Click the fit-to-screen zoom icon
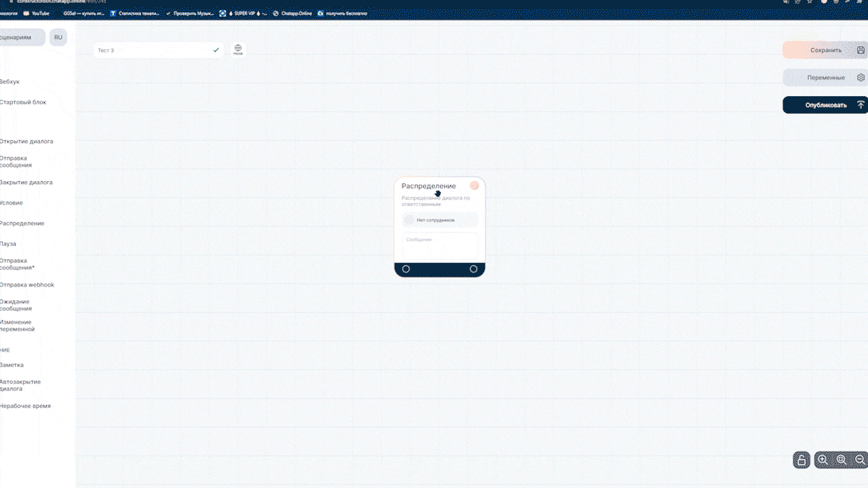The height and width of the screenshot is (488, 868). click(841, 460)
